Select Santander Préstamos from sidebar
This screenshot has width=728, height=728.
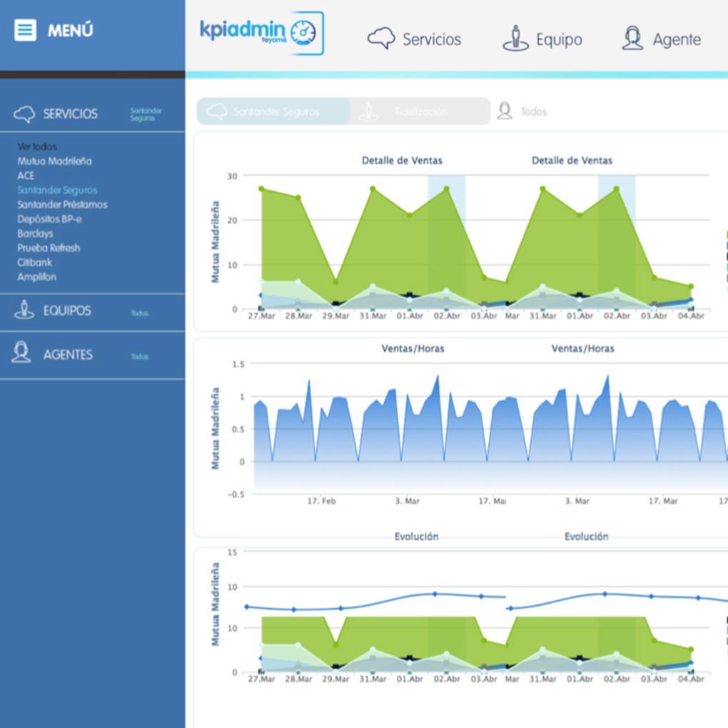click(62, 205)
